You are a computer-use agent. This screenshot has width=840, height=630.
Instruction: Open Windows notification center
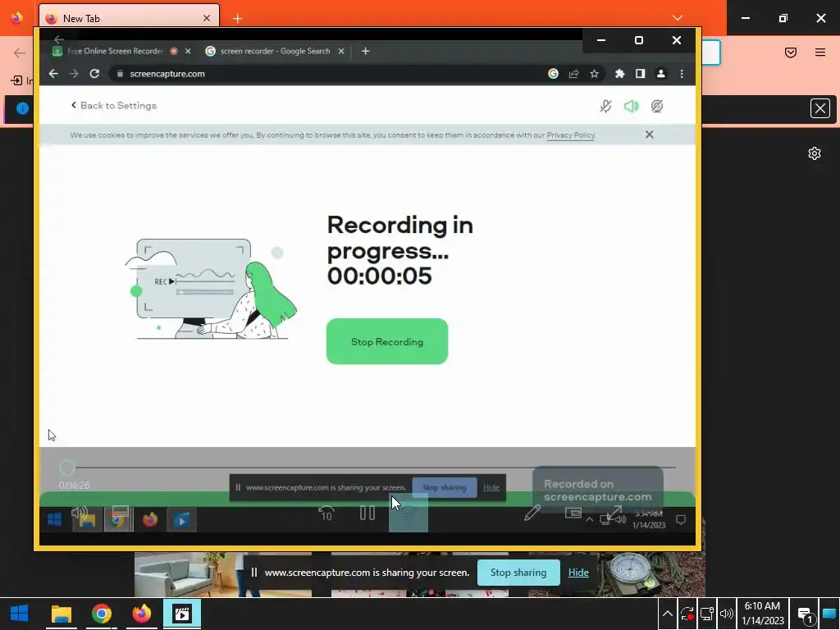[806, 614]
